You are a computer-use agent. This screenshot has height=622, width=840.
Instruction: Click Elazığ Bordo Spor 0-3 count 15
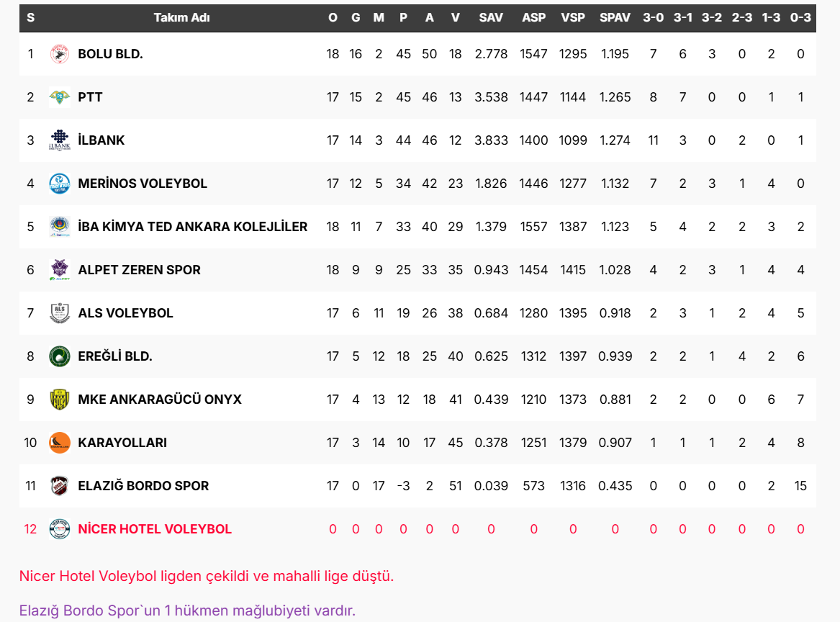coord(800,486)
